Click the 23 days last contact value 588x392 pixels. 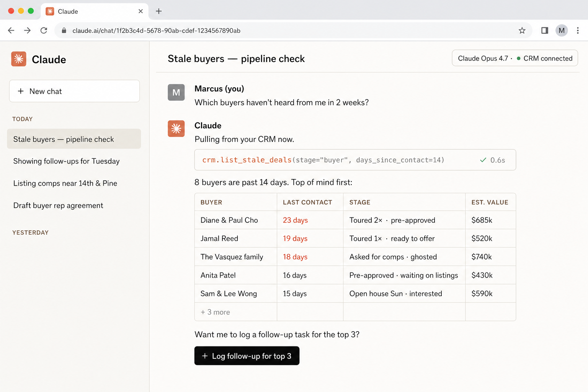296,220
